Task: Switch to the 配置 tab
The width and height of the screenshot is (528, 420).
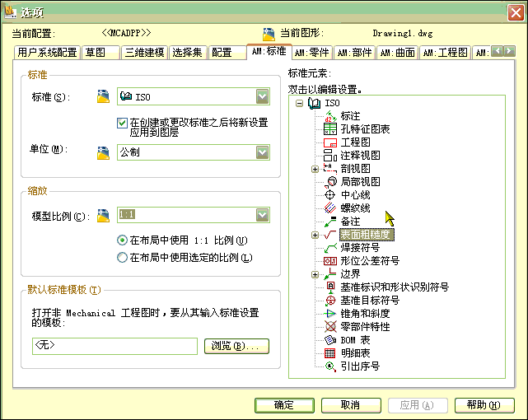Action: [x=227, y=53]
